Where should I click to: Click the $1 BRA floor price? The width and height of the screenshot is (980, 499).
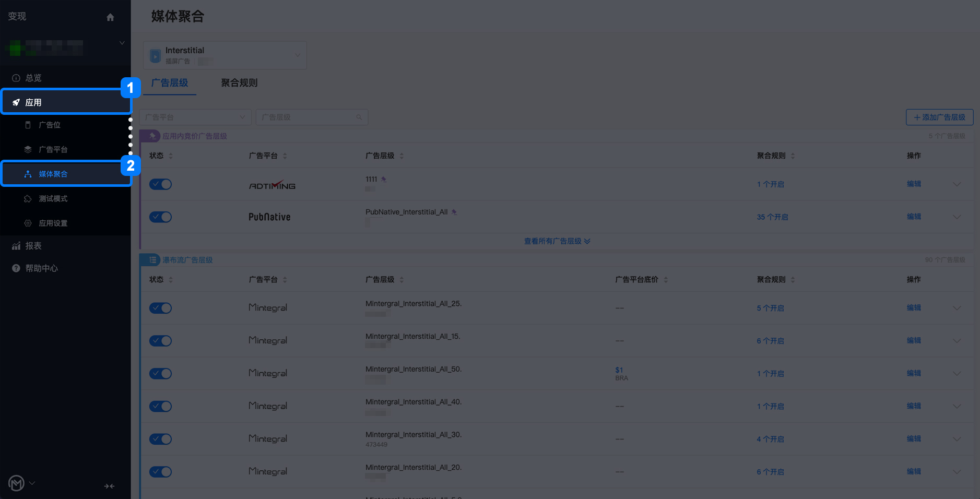click(x=621, y=374)
